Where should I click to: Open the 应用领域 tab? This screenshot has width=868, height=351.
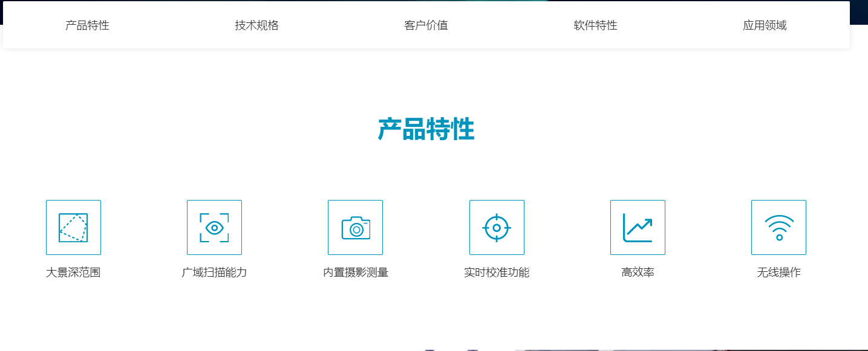tap(765, 25)
